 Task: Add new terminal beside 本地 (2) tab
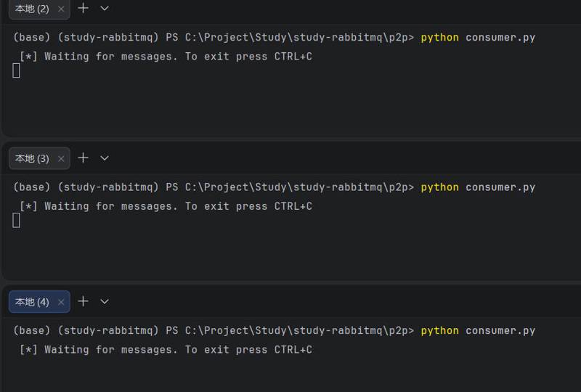pos(84,8)
